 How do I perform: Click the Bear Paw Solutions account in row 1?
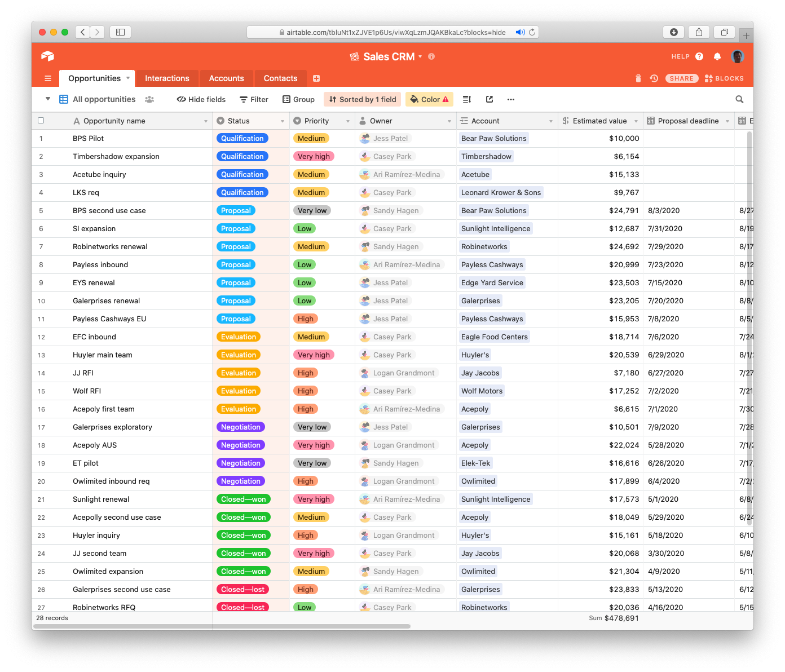pyautogui.click(x=493, y=138)
